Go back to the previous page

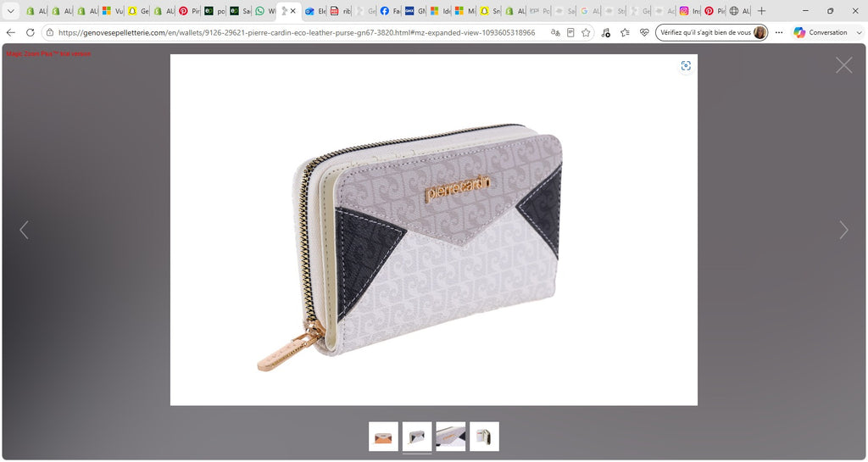coord(10,33)
